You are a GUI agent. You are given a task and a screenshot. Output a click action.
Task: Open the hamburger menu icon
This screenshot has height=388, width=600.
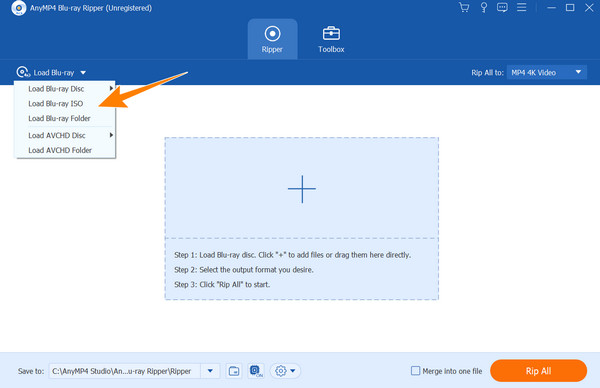[522, 7]
